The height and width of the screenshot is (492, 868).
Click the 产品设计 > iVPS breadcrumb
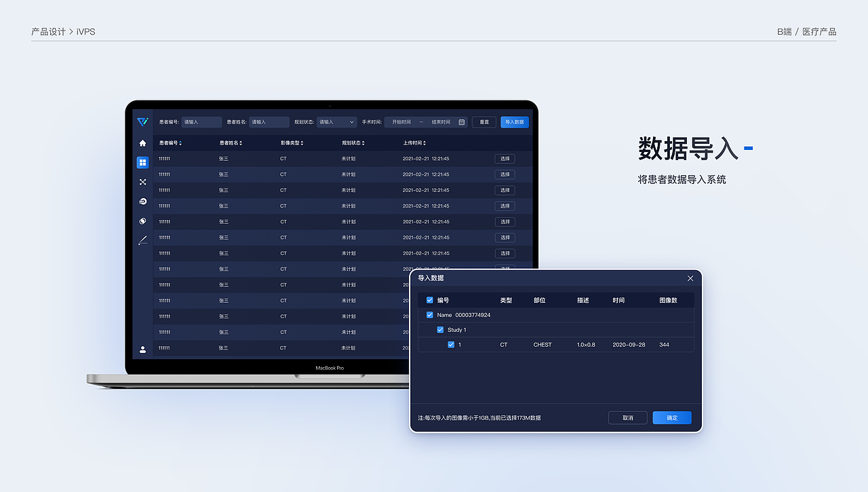tap(63, 32)
